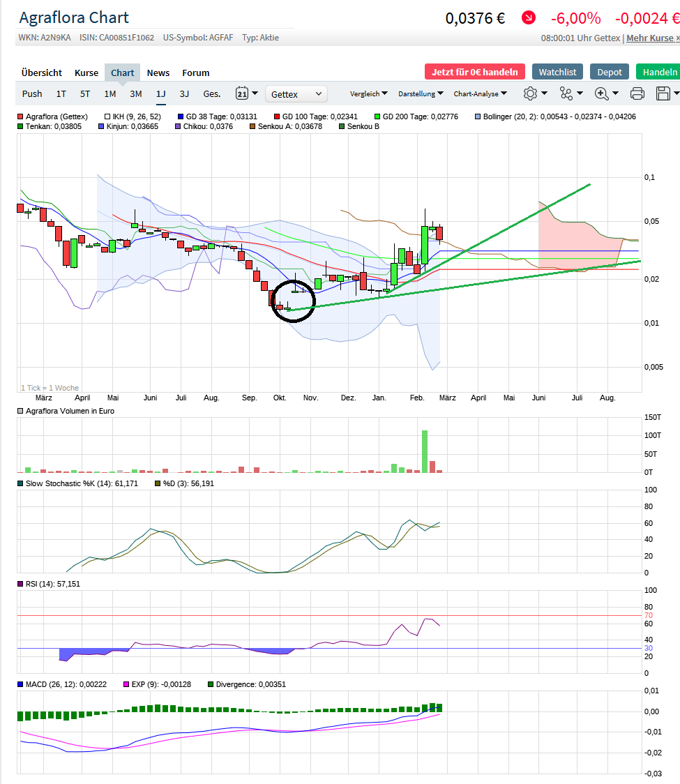This screenshot has height=784, width=680.
Task: Toggle the IKH (9, 26, 52) legend box
Action: [x=107, y=117]
